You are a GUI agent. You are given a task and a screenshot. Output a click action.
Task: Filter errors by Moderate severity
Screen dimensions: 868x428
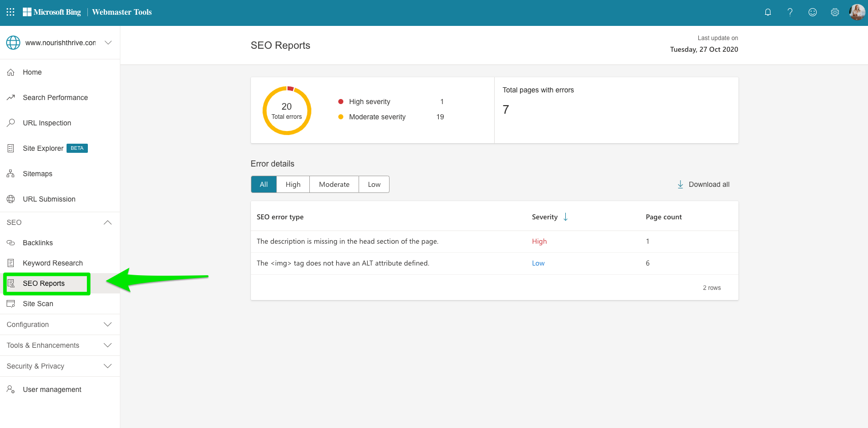pos(334,184)
